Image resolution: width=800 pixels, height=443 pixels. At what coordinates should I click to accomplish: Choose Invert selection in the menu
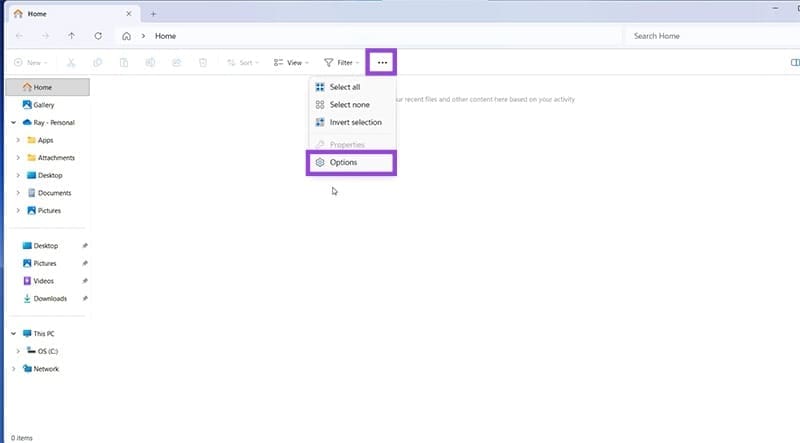point(355,122)
